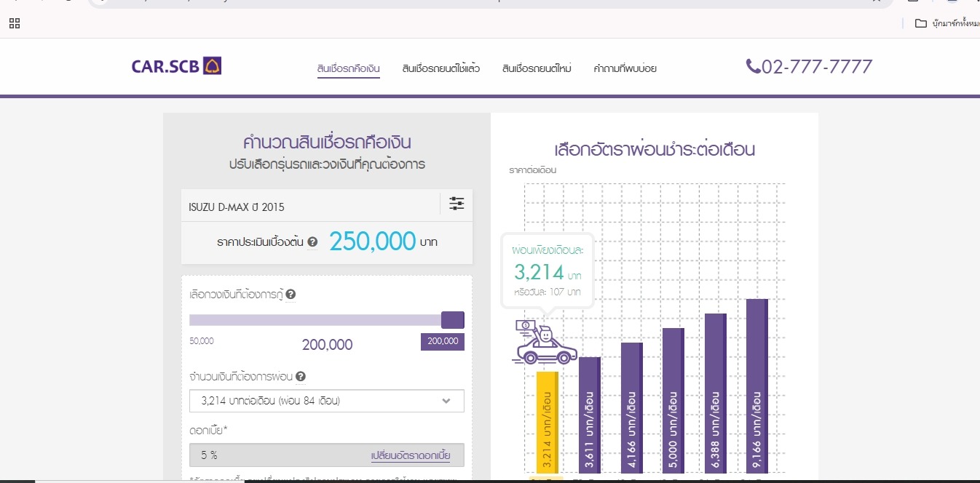Screen dimensions: 980x483
Task: Click the loan amount slider handle
Action: (x=453, y=320)
